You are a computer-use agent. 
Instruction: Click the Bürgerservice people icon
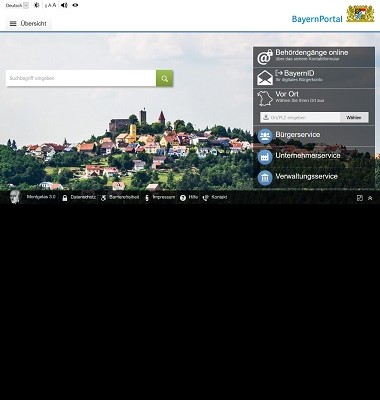pyautogui.click(x=265, y=136)
